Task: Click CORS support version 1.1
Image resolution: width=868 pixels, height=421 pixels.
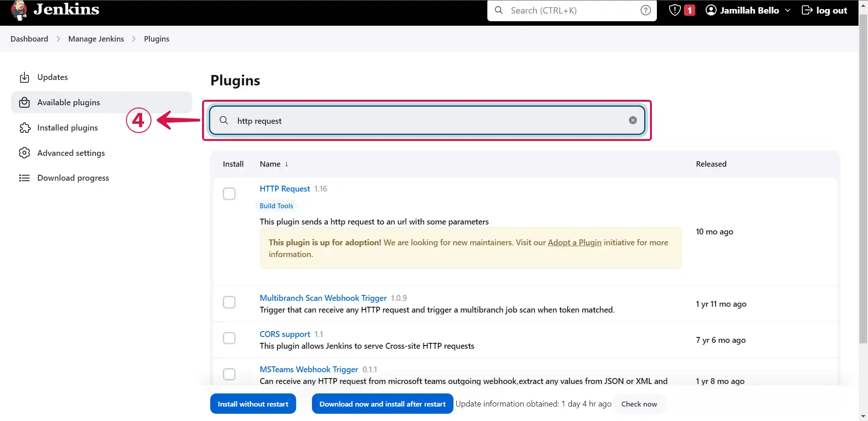Action: 319,334
